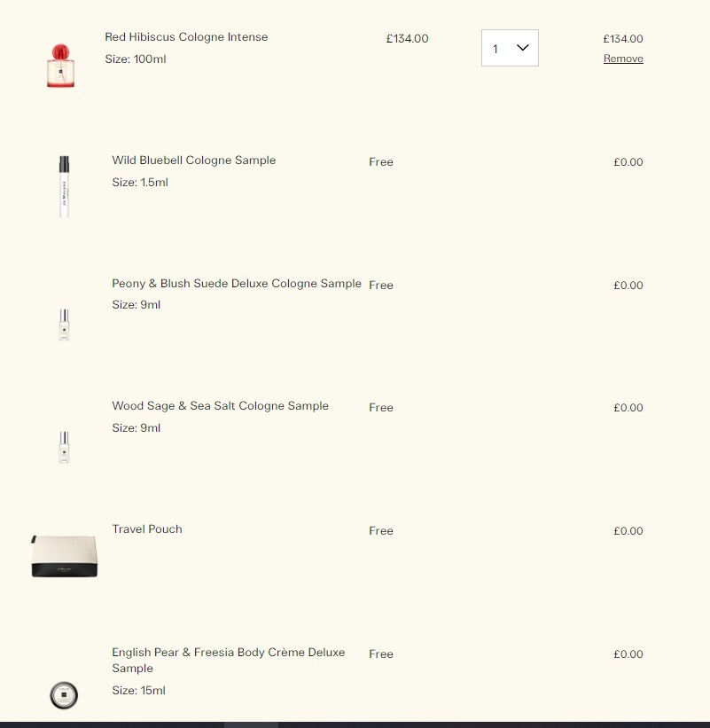This screenshot has width=710, height=728.
Task: Click the £134.00 unit price beside Red Hibiscus
Action: tap(407, 38)
